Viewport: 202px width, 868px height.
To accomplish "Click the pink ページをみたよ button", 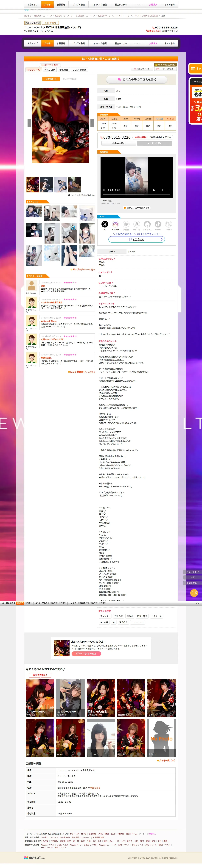I will pos(86,654).
